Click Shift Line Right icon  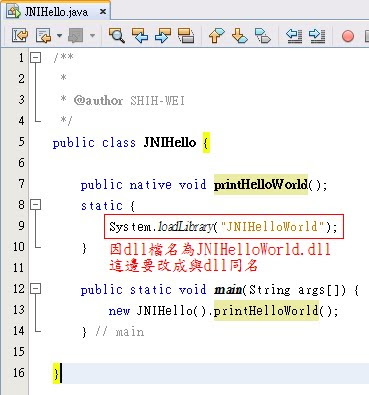point(317,35)
